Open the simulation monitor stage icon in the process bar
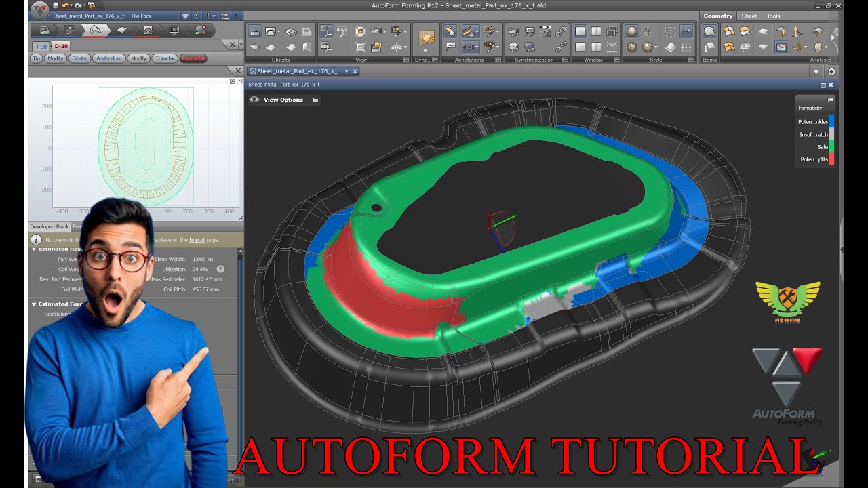This screenshot has height=488, width=868. click(x=174, y=30)
